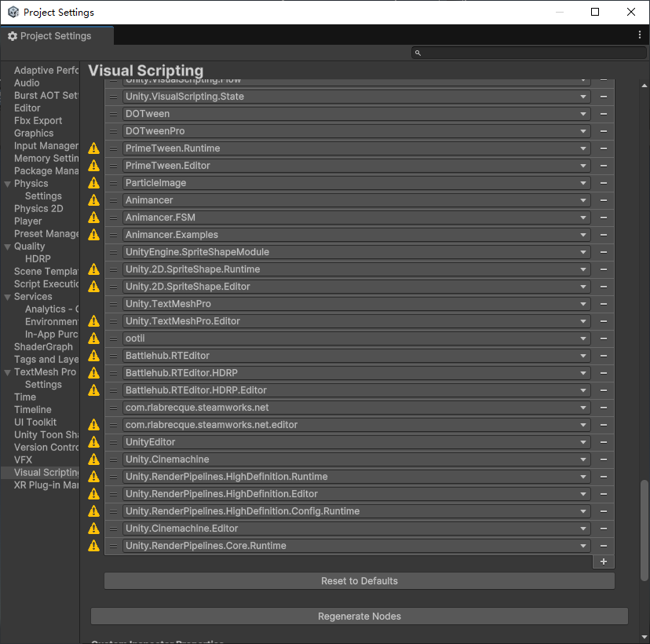Open the Unity.2D.SpriteShape.Editor dropdown
Viewport: 650px width, 644px height.
pyautogui.click(x=356, y=287)
